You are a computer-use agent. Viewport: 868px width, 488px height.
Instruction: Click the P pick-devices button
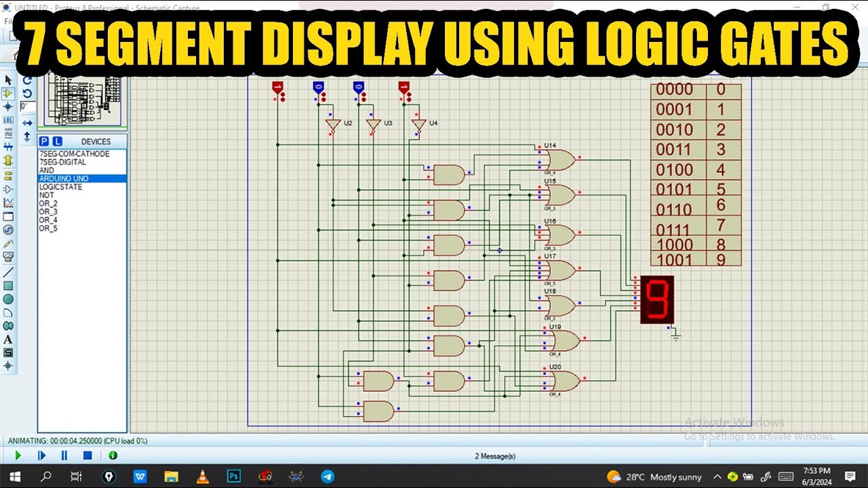(x=44, y=141)
